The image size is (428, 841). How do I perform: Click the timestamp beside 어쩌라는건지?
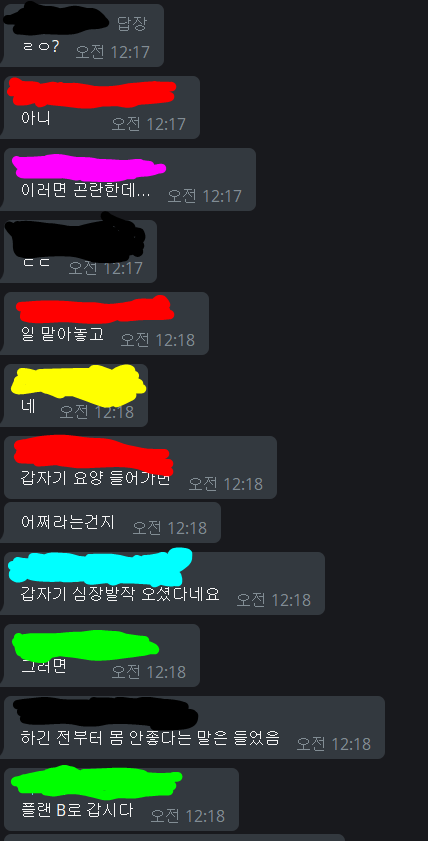170,528
